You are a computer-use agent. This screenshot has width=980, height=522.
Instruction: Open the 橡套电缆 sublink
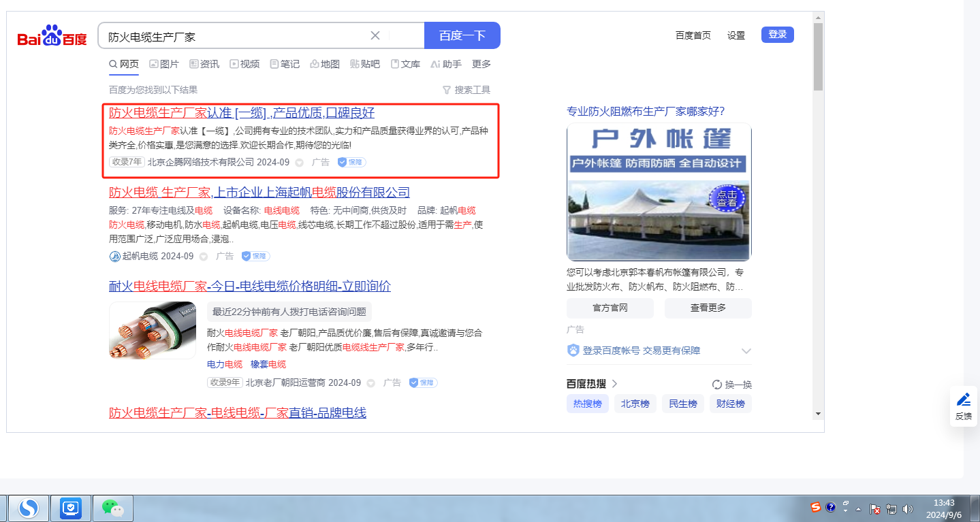[x=268, y=364]
